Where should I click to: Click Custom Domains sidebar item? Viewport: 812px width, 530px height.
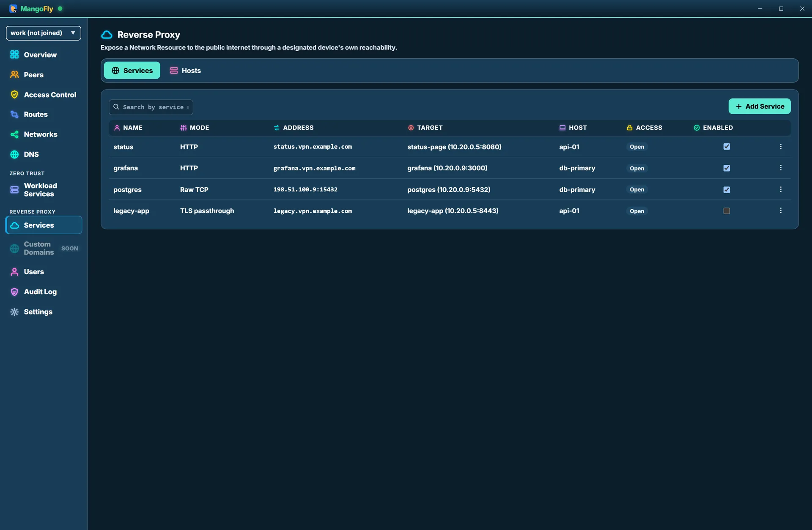click(44, 248)
